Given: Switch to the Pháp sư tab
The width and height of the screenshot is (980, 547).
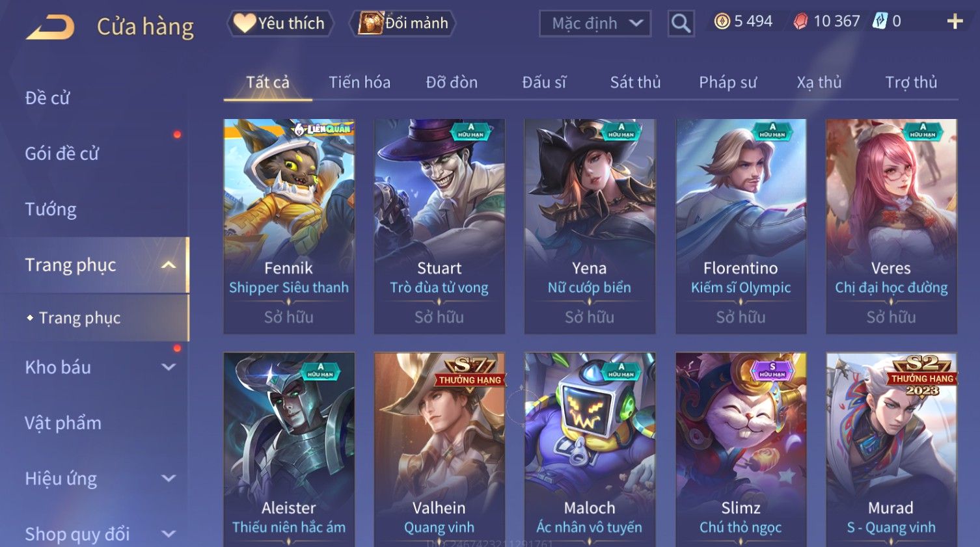Looking at the screenshot, I should point(728,82).
